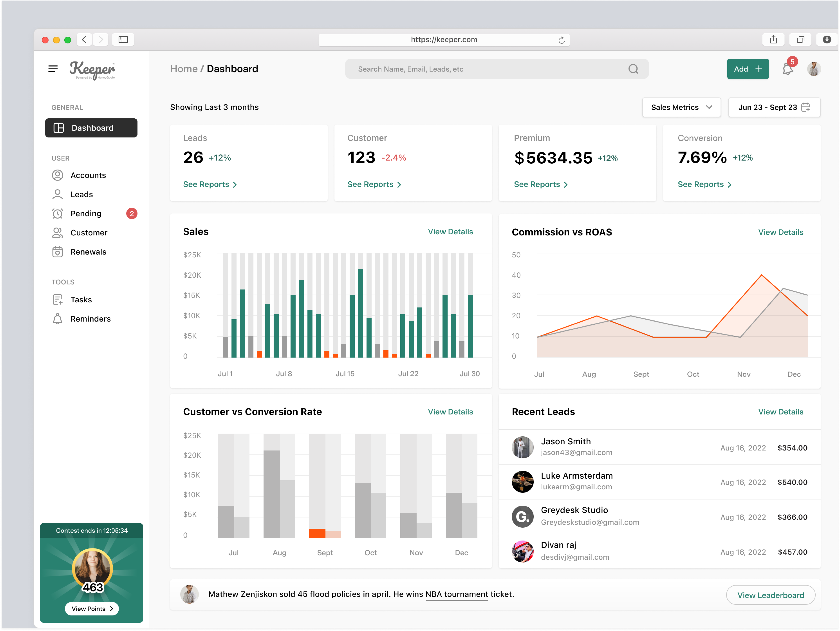Click Home in the breadcrumb navigation
This screenshot has width=840, height=631.
183,68
